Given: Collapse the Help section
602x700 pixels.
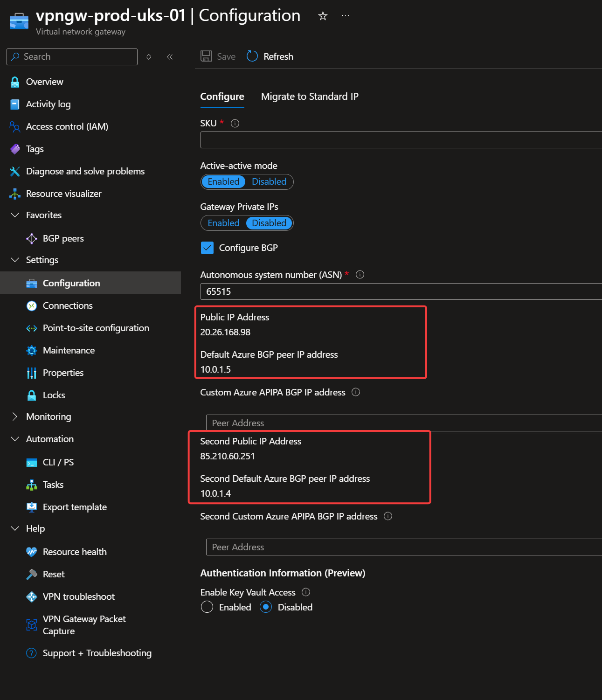Looking at the screenshot, I should pos(15,528).
